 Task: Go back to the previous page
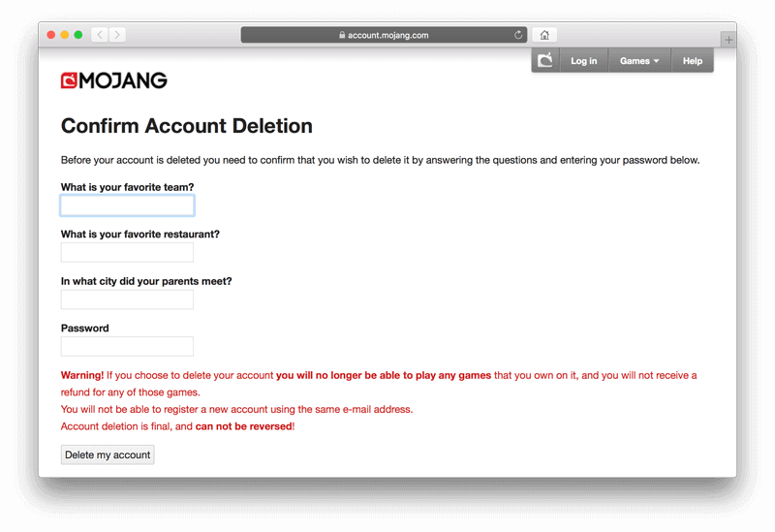(x=100, y=35)
